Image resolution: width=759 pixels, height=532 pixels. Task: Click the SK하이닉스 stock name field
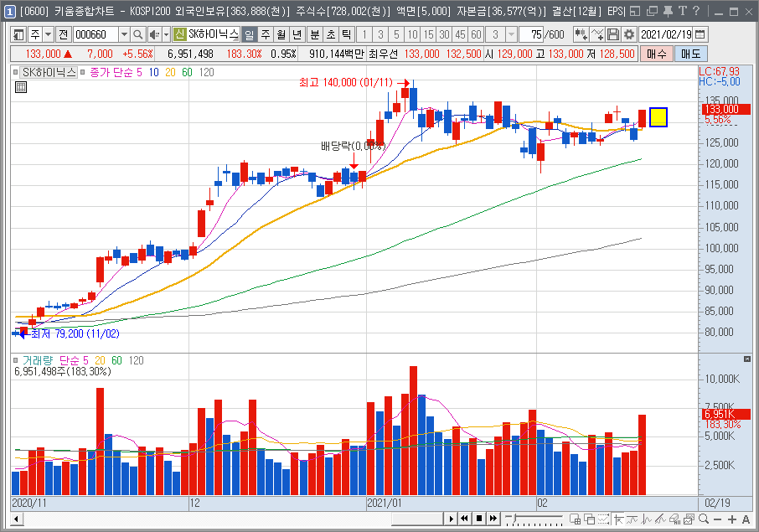(x=213, y=34)
